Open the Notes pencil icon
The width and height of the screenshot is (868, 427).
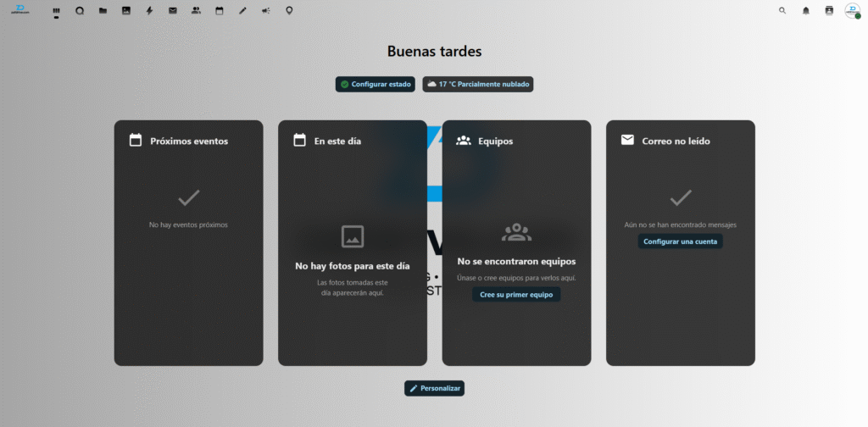pyautogui.click(x=242, y=11)
